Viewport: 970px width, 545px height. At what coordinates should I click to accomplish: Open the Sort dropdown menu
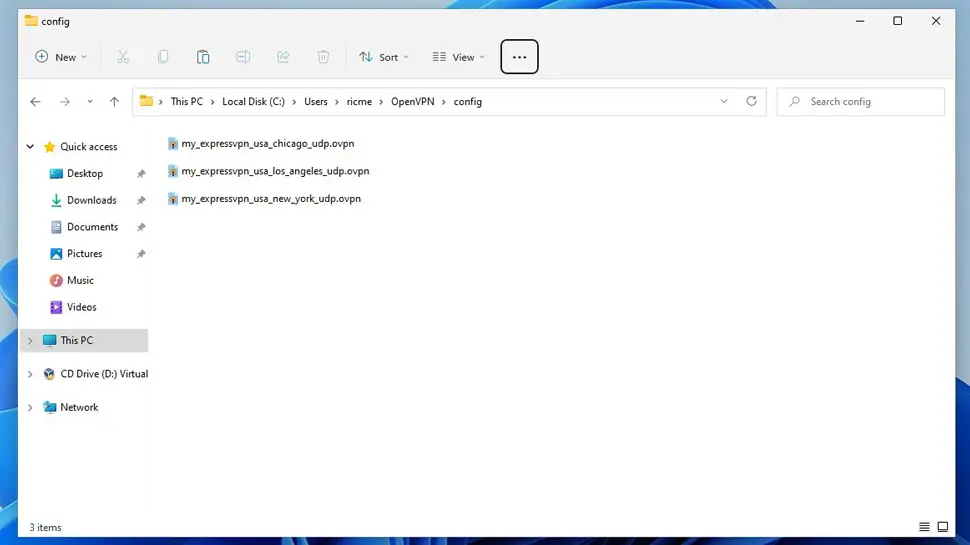coord(384,57)
